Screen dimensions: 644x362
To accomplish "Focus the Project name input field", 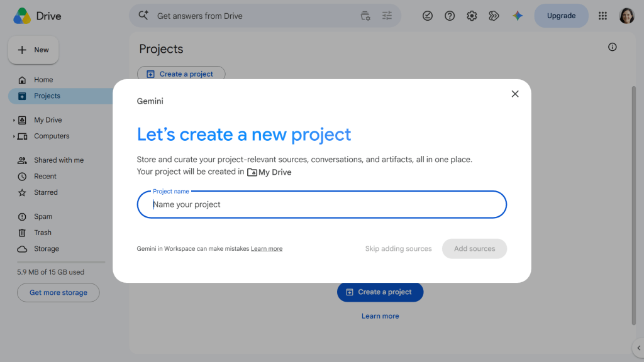I will coord(321,204).
